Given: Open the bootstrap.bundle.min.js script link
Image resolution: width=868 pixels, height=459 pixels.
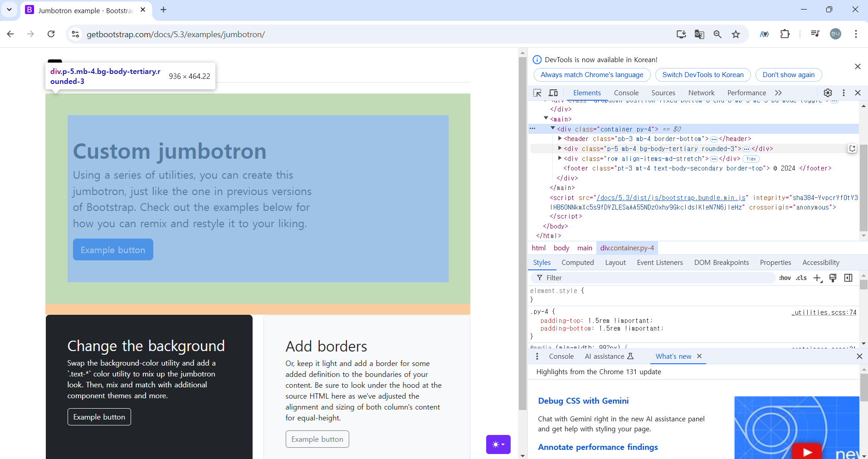Looking at the screenshot, I should (x=671, y=198).
